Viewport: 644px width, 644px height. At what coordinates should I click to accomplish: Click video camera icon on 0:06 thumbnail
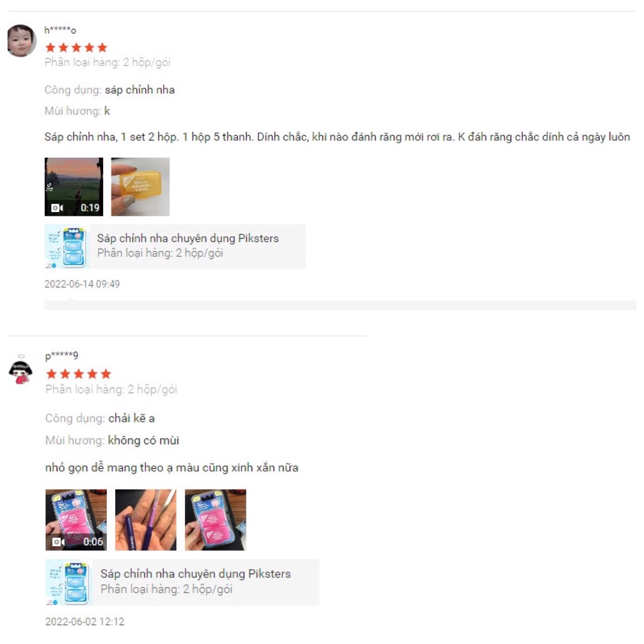coord(58,541)
